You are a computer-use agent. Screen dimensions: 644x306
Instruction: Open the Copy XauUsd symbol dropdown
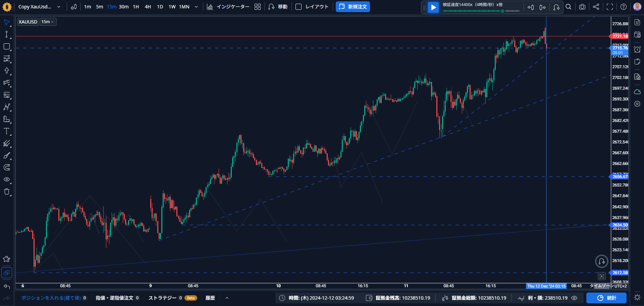[x=39, y=7]
